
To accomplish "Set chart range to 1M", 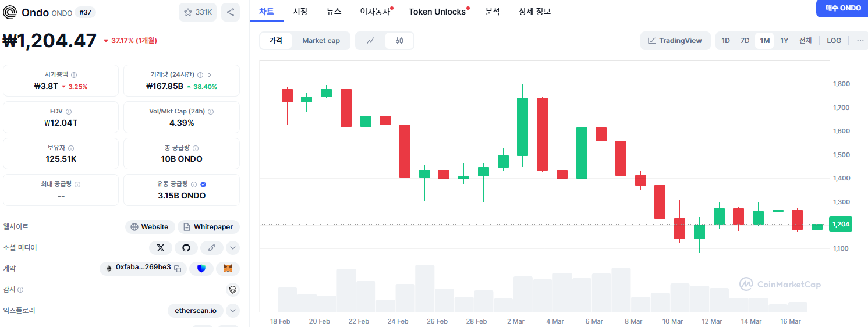I will 764,41.
